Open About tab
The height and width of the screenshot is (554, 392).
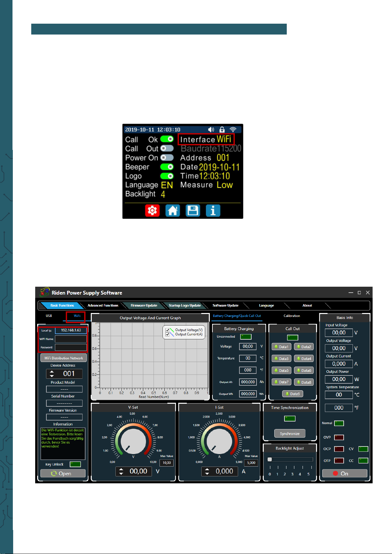pyautogui.click(x=307, y=305)
